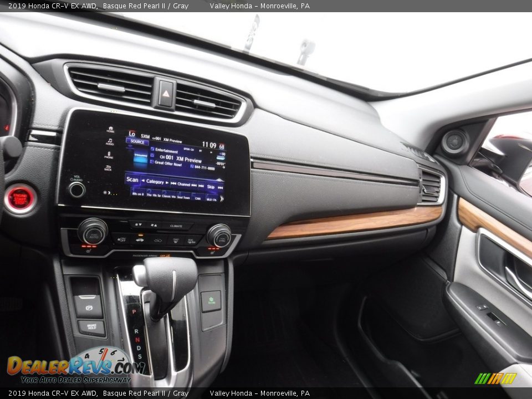Viewport: 532px width, 399px height.
Task: Toggle the air recirculation button
Action: (140, 240)
